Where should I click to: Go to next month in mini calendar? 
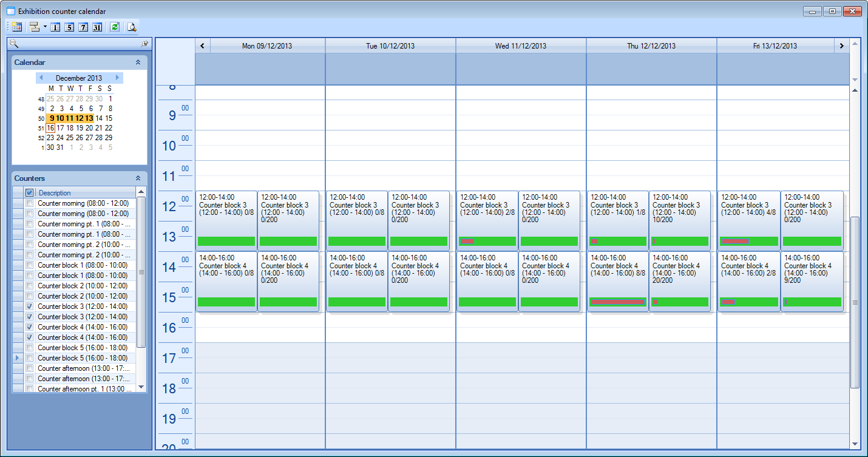point(117,78)
